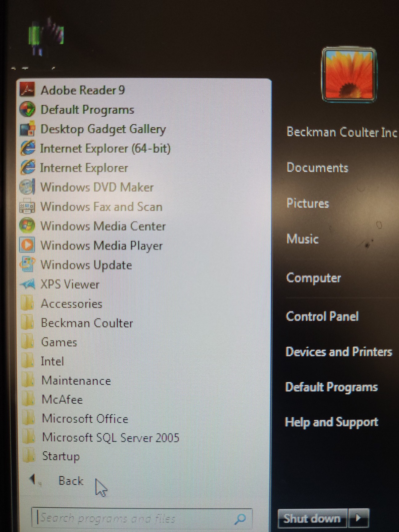Open the shut down options arrow
The height and width of the screenshot is (532, 399).
(x=358, y=518)
